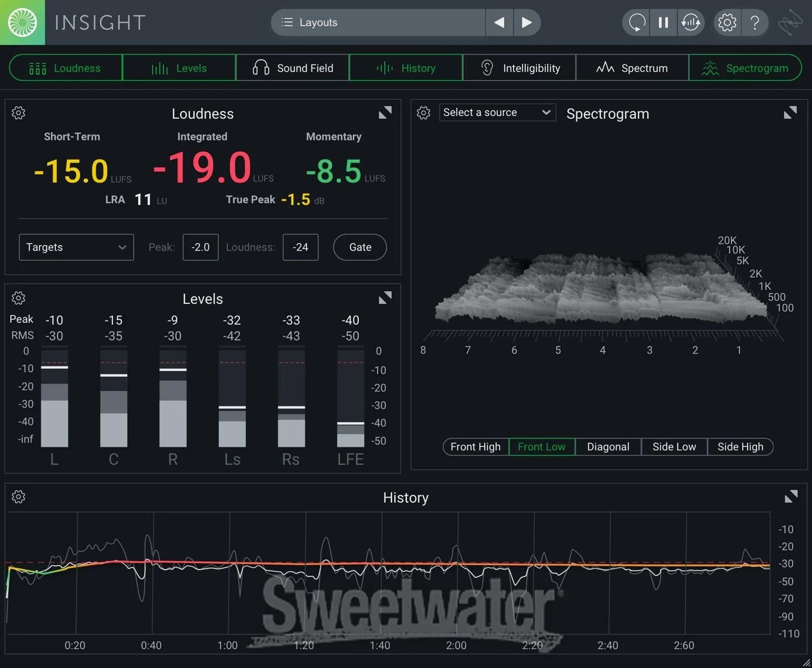Enable the Spectrum module tab

[x=632, y=68]
